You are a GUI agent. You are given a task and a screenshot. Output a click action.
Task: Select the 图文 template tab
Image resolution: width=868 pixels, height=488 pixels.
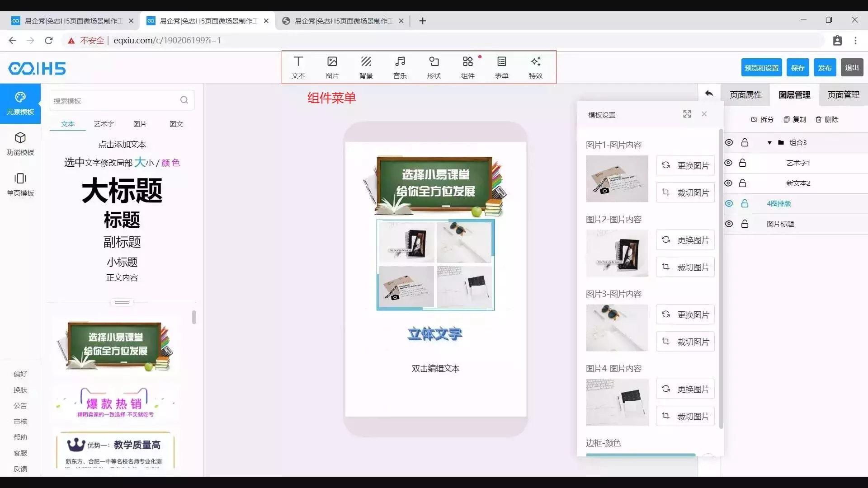[x=176, y=124]
